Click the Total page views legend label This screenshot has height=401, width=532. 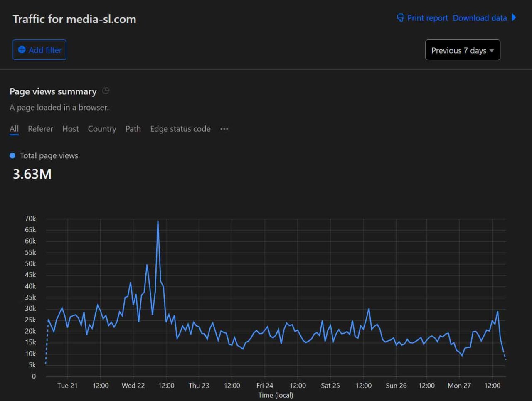point(49,156)
